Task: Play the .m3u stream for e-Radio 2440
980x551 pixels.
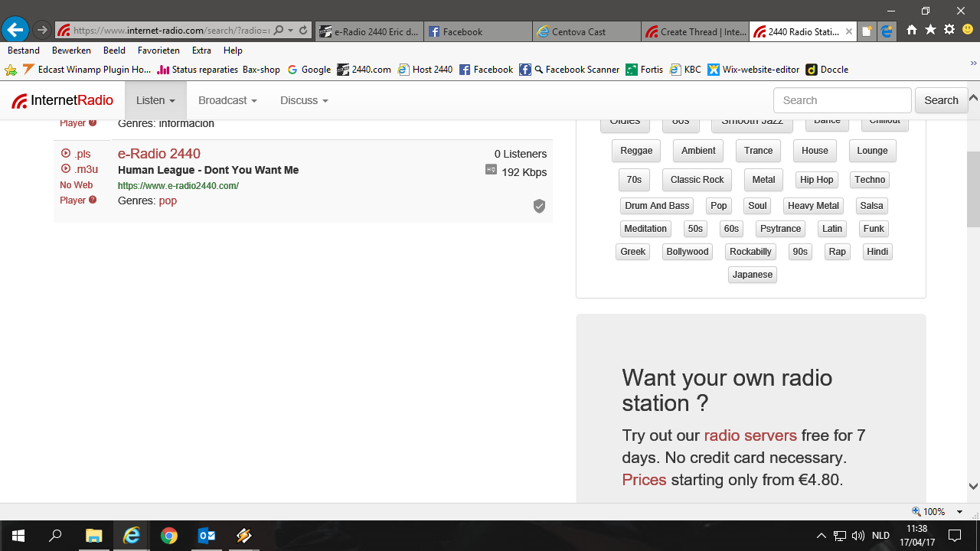Action: [79, 169]
